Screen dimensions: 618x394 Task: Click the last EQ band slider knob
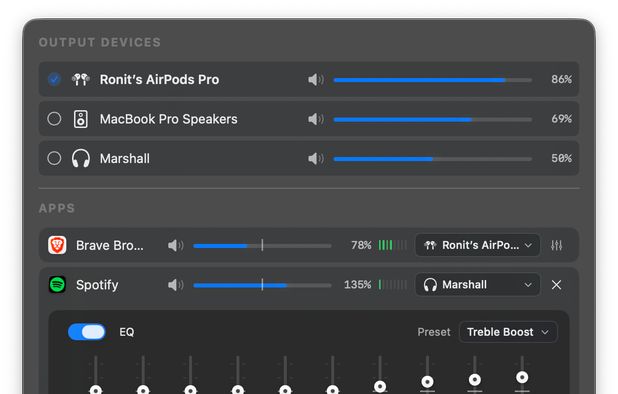522,377
